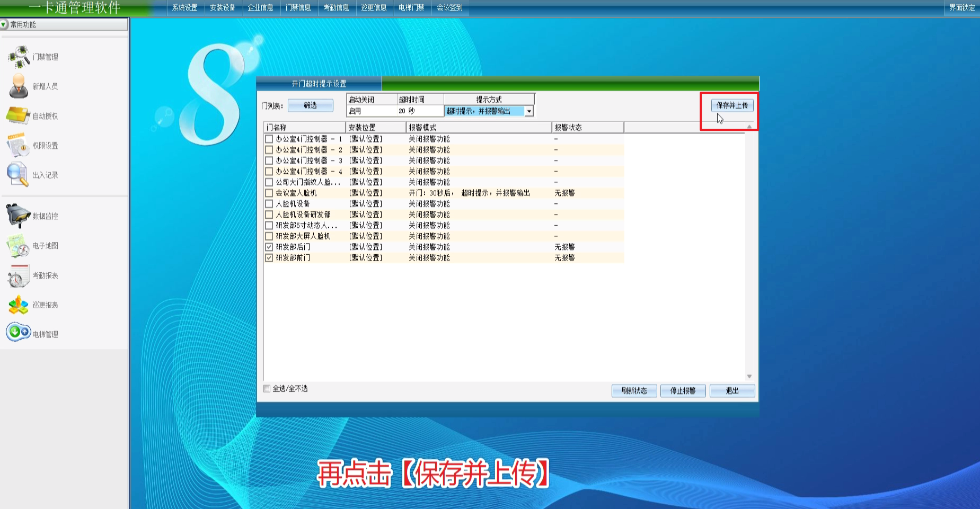This screenshot has height=509, width=980.
Task: Launch 数据监控 camera icon
Action: point(18,216)
